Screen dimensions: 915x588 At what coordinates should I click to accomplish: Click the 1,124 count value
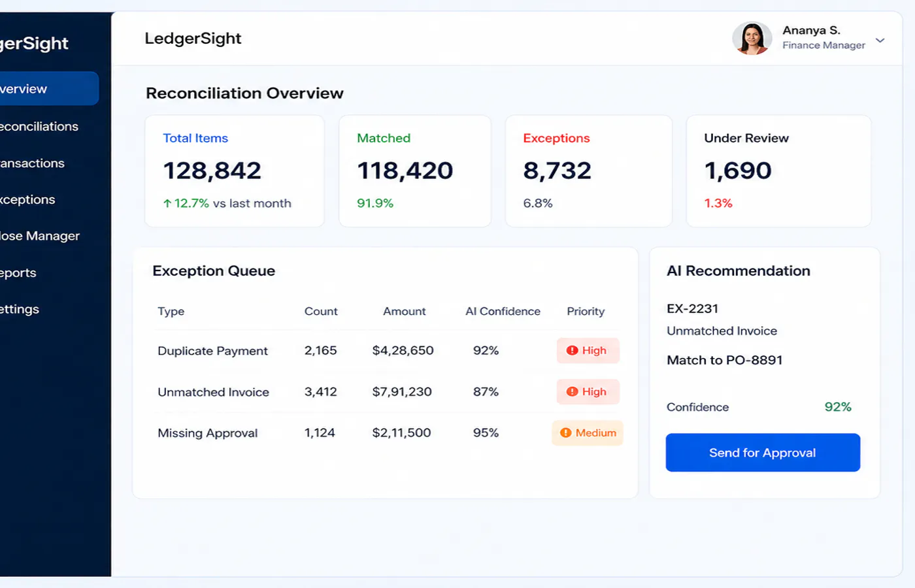pyautogui.click(x=320, y=433)
